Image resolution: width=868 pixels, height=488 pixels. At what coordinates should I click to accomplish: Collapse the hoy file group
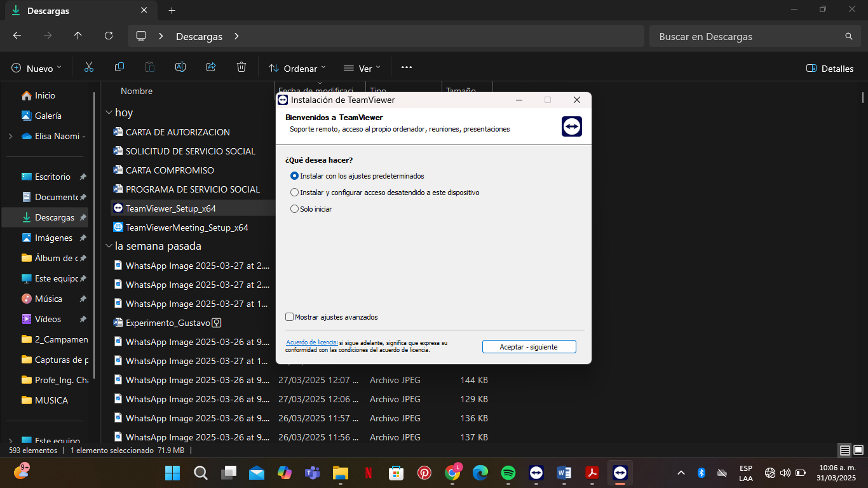109,113
